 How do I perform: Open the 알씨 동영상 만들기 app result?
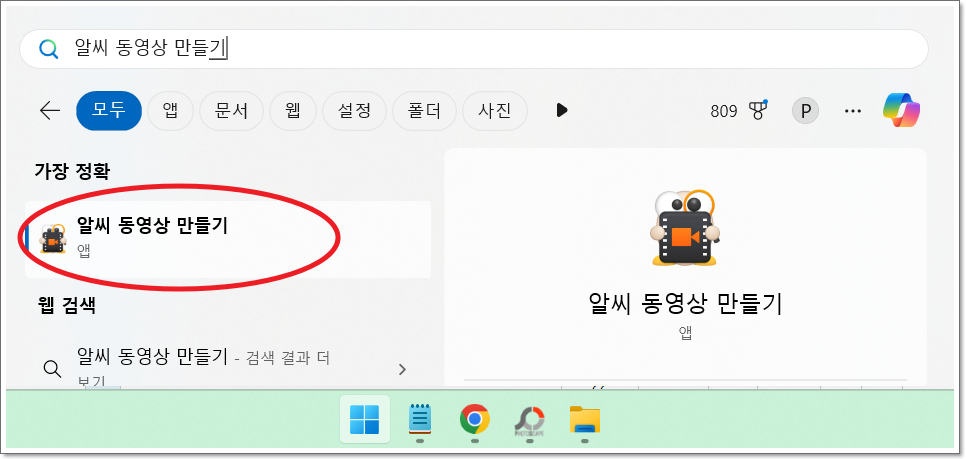[x=228, y=239]
